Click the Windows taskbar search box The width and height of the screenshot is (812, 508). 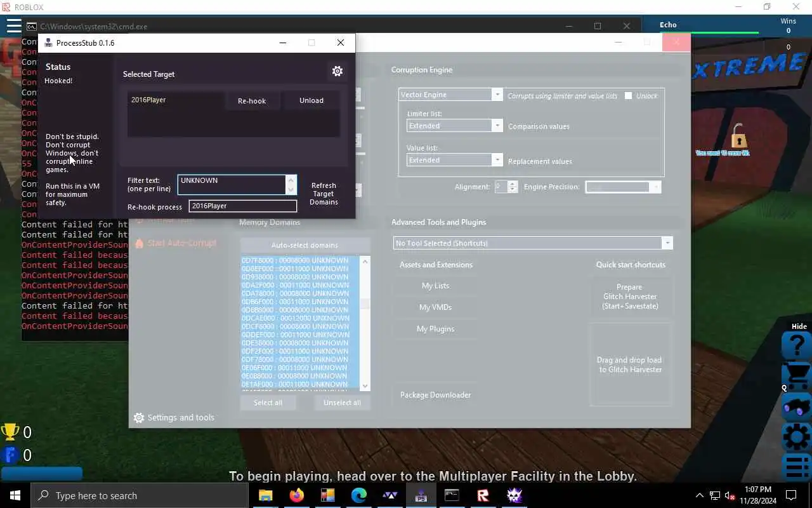click(139, 495)
